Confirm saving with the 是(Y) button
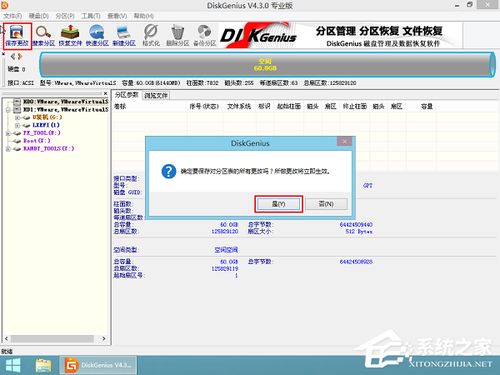Screen dimensions: 500x375 (x=279, y=204)
